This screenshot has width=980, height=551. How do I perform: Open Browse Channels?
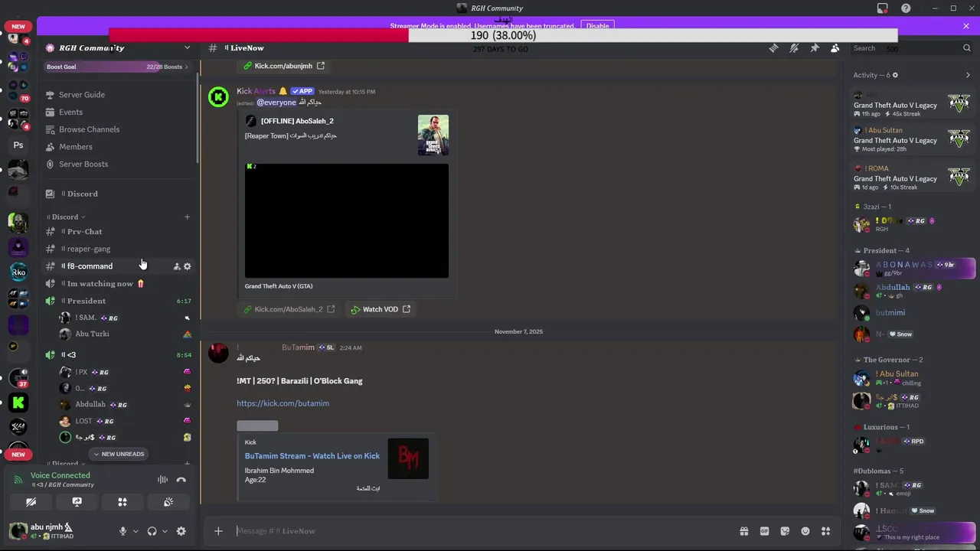point(118,129)
